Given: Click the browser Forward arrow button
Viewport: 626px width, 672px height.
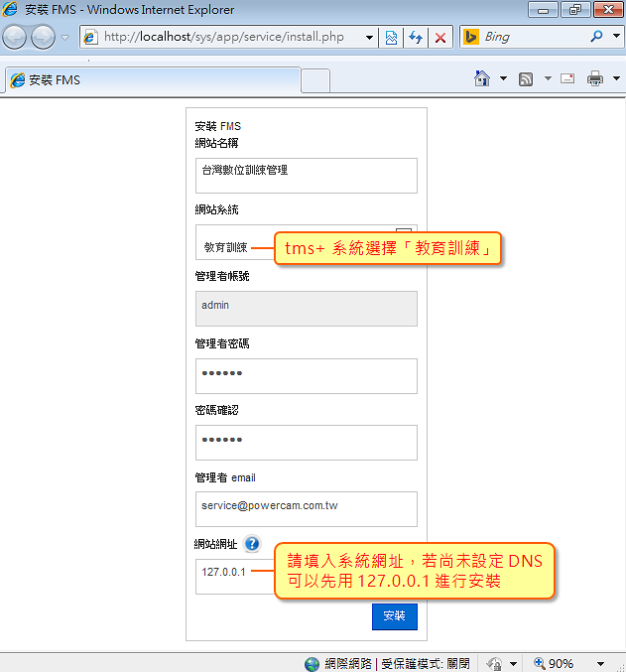Looking at the screenshot, I should tap(44, 38).
